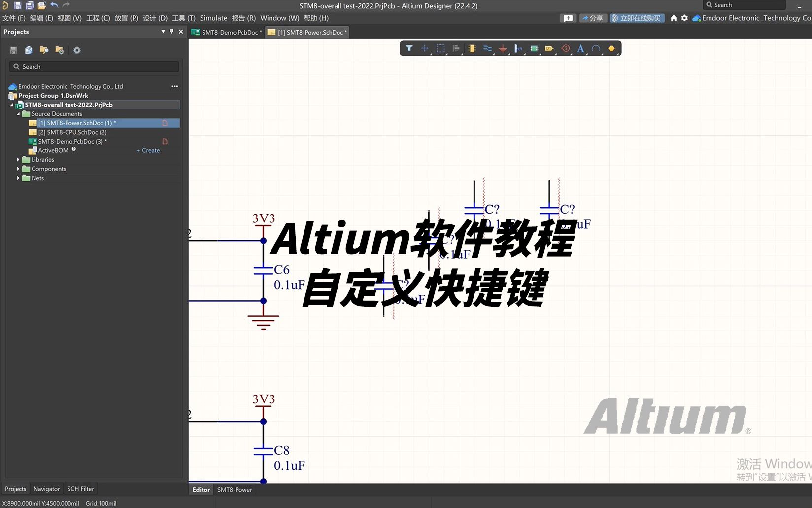
Task: Click the Projects panel save icon
Action: [13, 50]
